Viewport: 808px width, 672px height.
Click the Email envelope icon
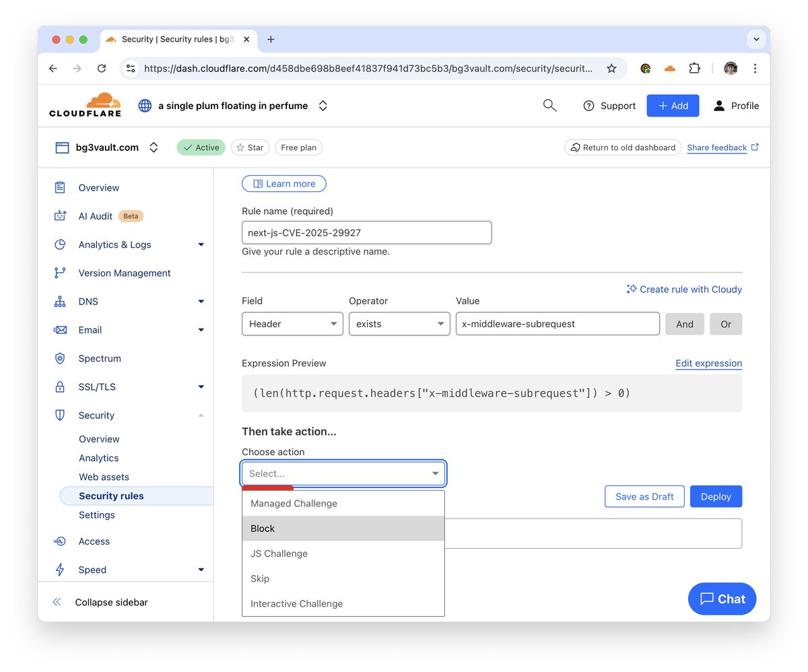click(x=60, y=330)
